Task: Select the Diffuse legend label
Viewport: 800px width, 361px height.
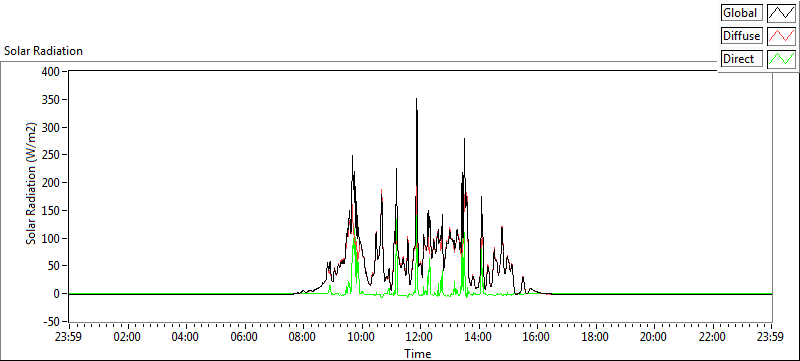Action: pyautogui.click(x=742, y=36)
